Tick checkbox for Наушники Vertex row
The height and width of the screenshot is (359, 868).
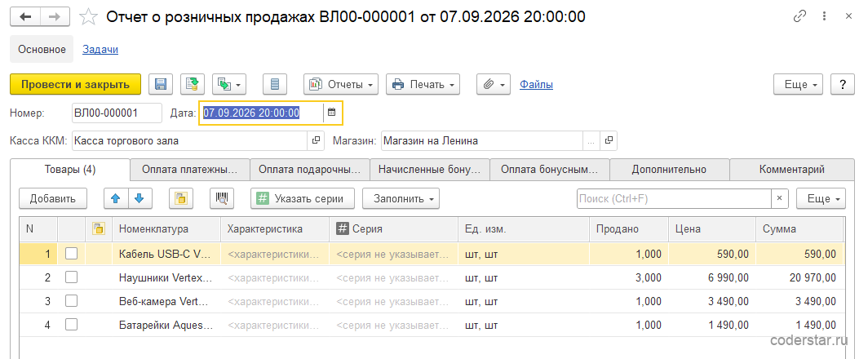72,277
